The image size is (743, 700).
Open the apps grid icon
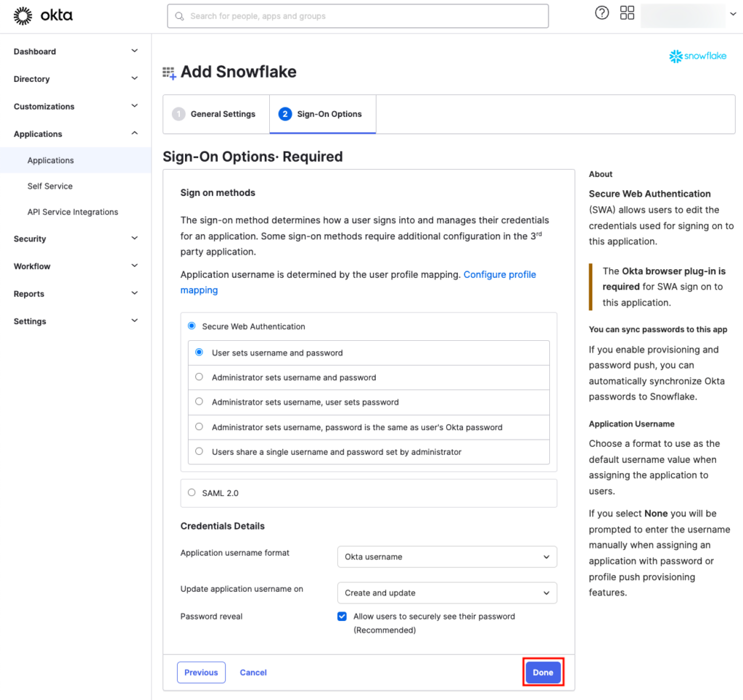click(x=627, y=12)
